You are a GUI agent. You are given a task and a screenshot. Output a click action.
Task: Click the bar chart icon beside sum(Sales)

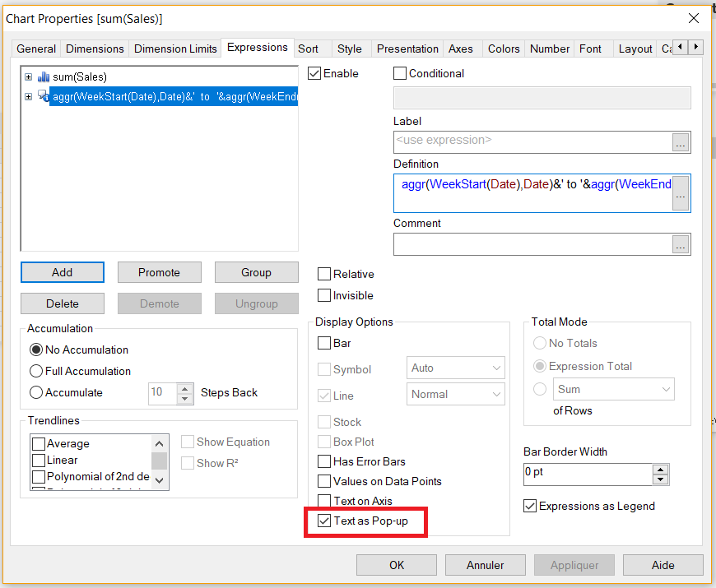pos(44,77)
